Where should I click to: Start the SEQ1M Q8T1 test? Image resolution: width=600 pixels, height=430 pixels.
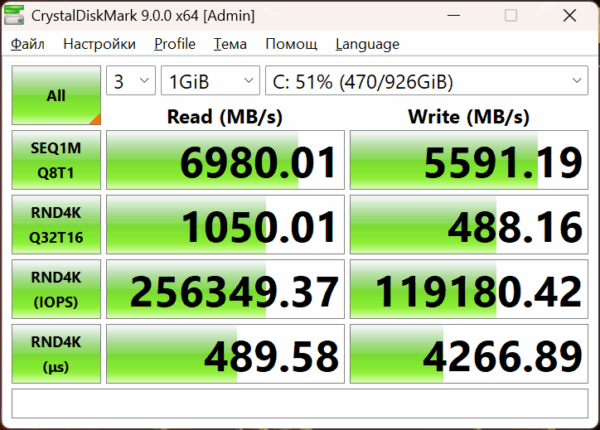click(56, 160)
